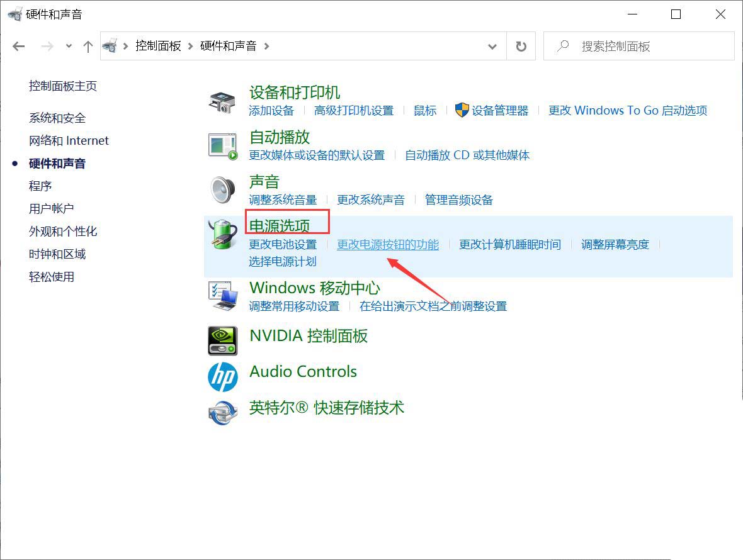Go up one level with up arrow

[x=88, y=46]
